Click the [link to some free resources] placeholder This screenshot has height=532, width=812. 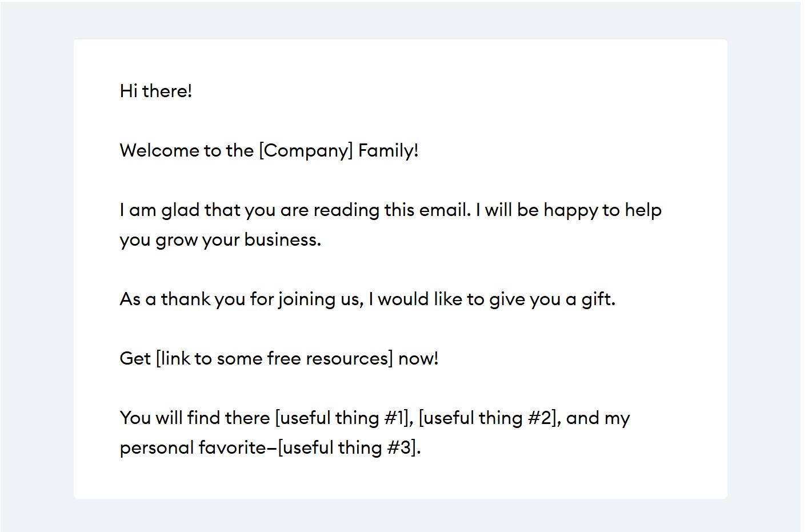point(274,358)
